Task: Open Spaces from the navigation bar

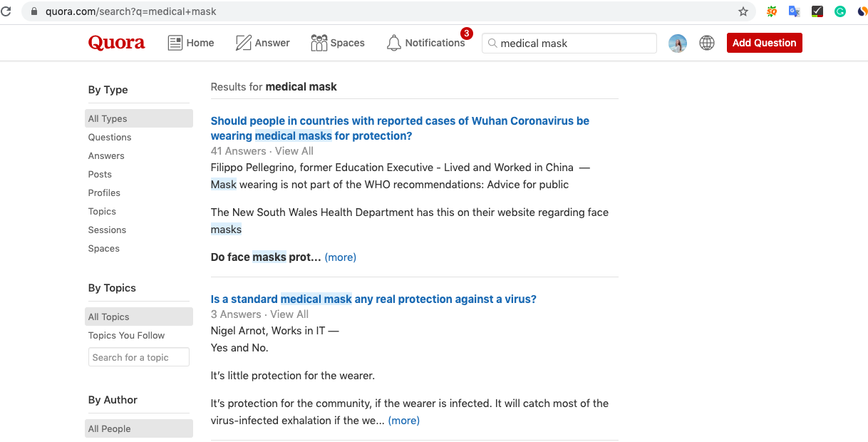Action: 338,43
